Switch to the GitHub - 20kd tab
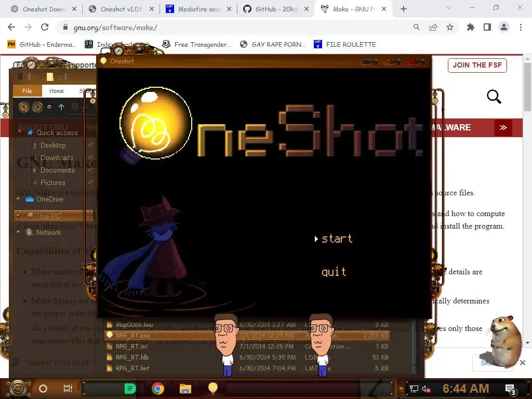 276,9
